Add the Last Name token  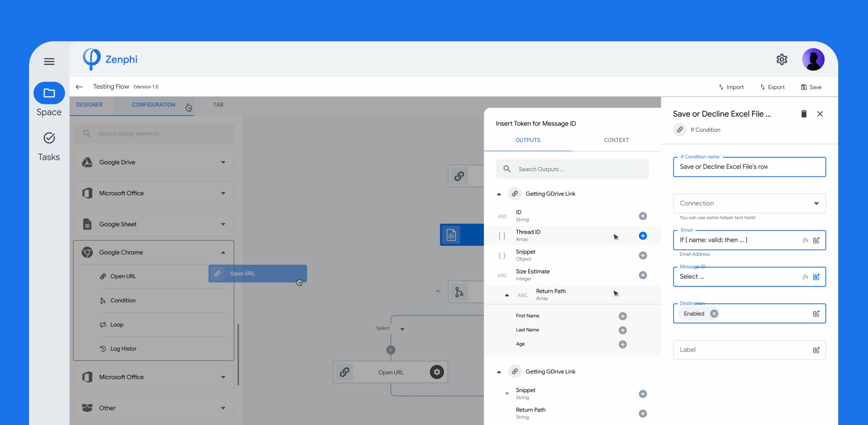coord(623,330)
